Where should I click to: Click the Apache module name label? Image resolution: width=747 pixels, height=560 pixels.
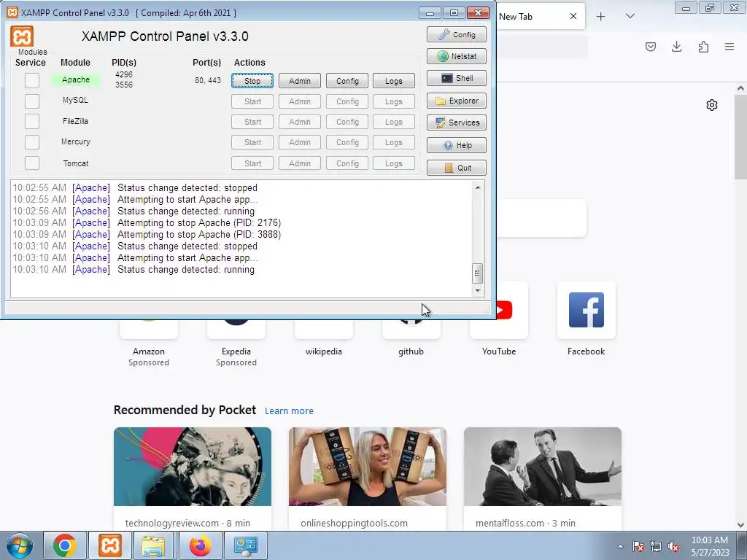coord(76,79)
